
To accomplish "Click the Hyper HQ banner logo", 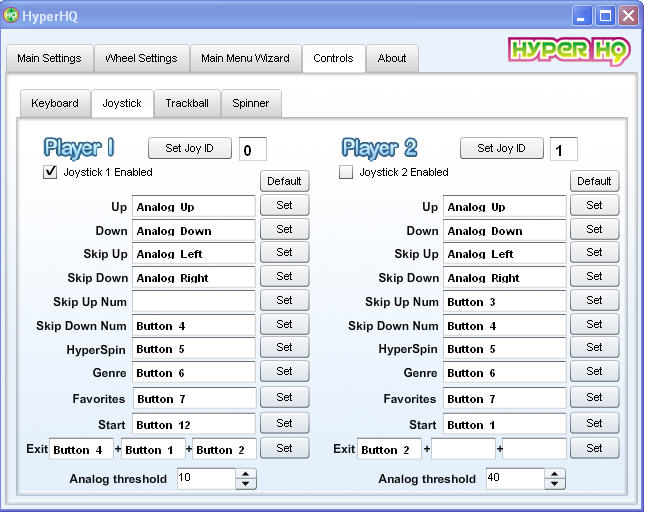I will (569, 51).
